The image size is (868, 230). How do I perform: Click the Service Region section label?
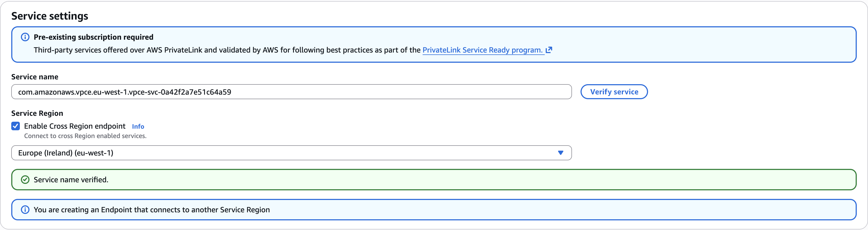point(37,113)
